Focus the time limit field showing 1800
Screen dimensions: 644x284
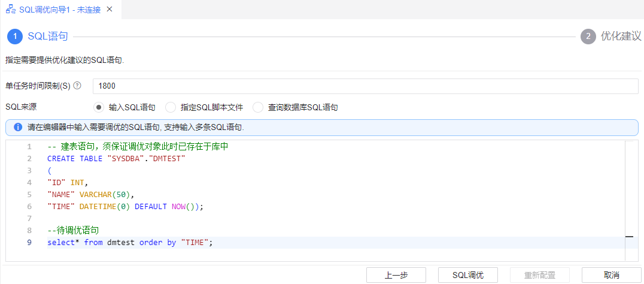[x=366, y=86]
